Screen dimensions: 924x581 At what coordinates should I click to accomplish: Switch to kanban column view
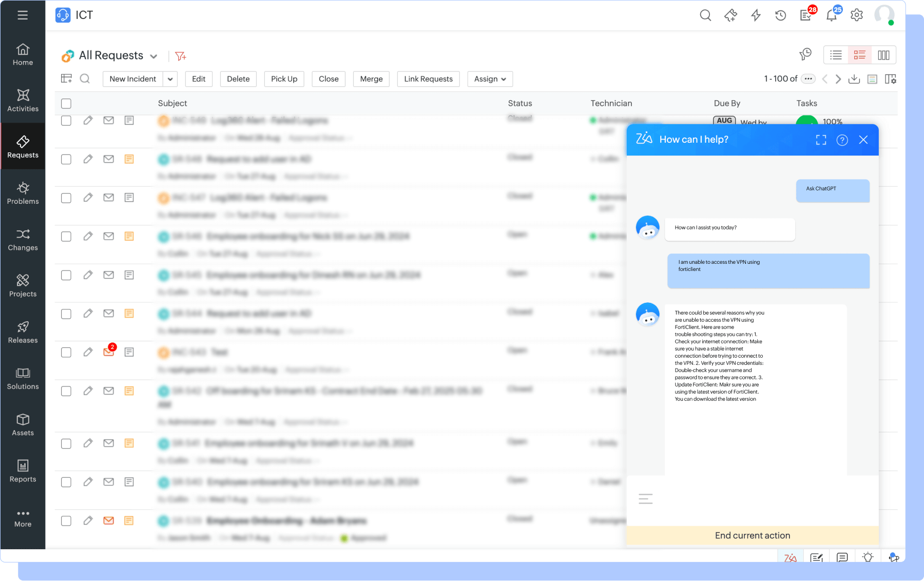[x=883, y=55]
